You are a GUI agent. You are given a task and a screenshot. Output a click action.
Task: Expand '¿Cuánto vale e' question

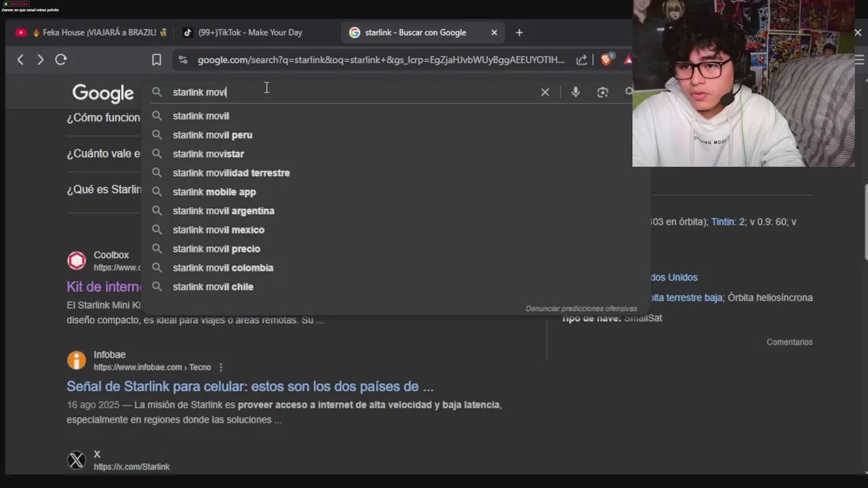pyautogui.click(x=103, y=153)
